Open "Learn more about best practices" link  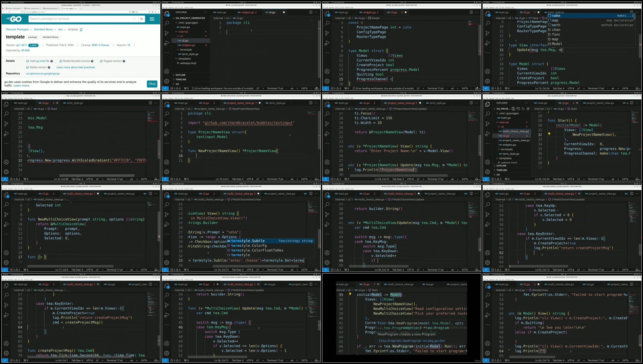click(x=76, y=67)
